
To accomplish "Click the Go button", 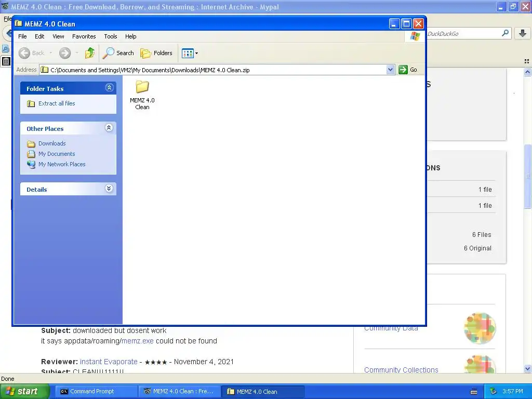I will 408,70.
